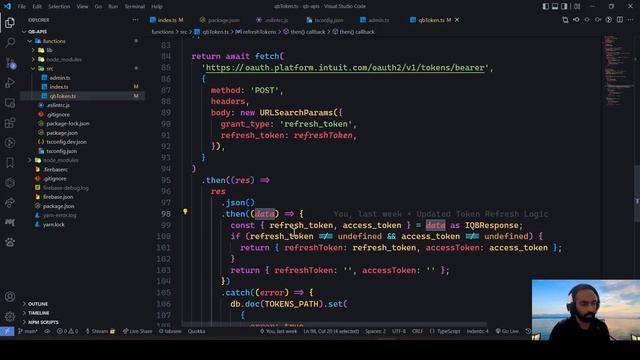Click Go Live in status bar
The height and width of the screenshot is (360, 640).
507,331
